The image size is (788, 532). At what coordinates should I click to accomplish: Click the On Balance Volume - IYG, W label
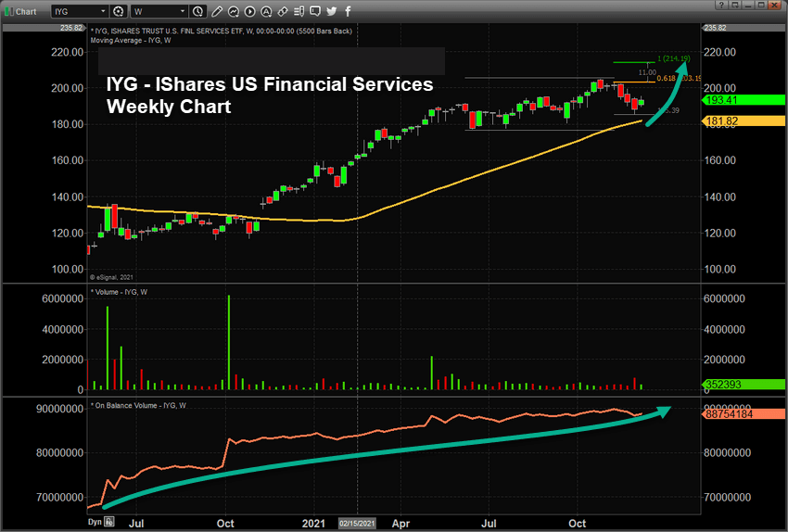click(138, 405)
